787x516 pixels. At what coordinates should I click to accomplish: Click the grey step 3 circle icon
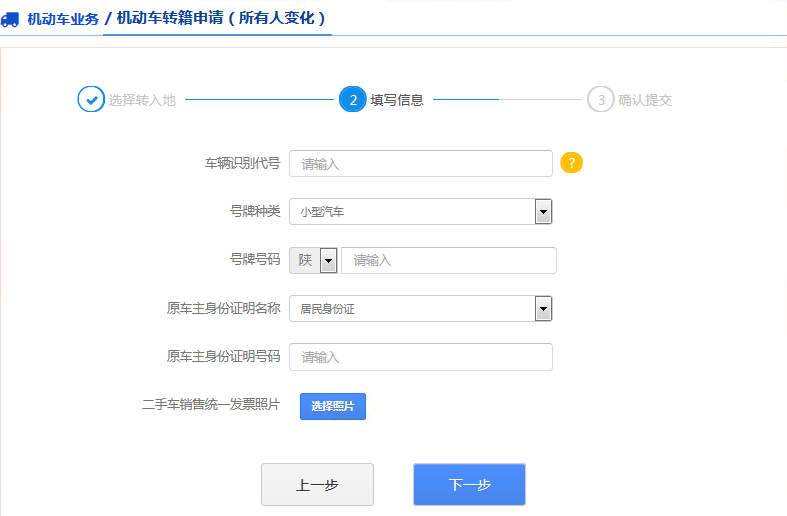tap(600, 100)
